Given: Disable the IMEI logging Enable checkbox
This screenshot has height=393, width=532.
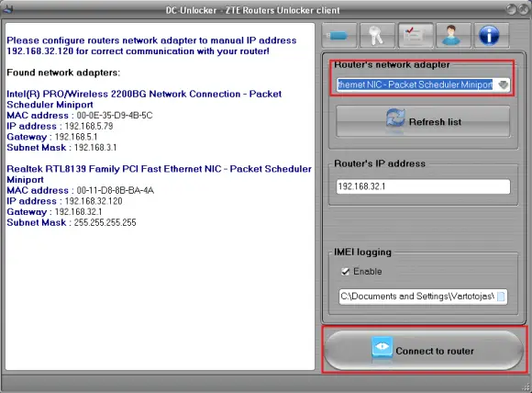Looking at the screenshot, I should [x=346, y=272].
